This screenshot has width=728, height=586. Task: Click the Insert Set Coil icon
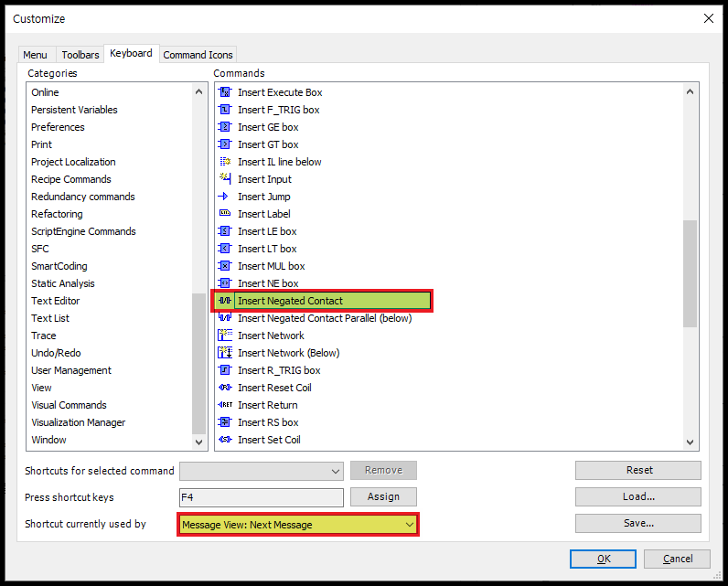(x=225, y=440)
